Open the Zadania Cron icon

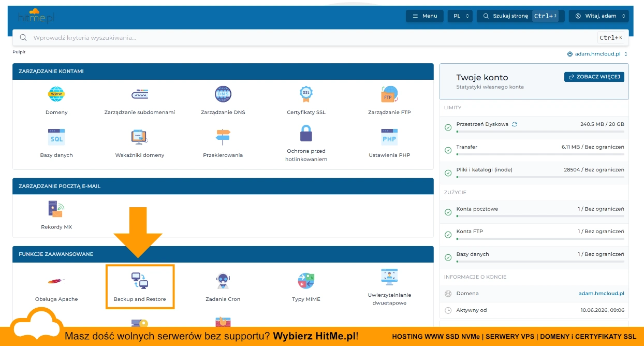[223, 281]
